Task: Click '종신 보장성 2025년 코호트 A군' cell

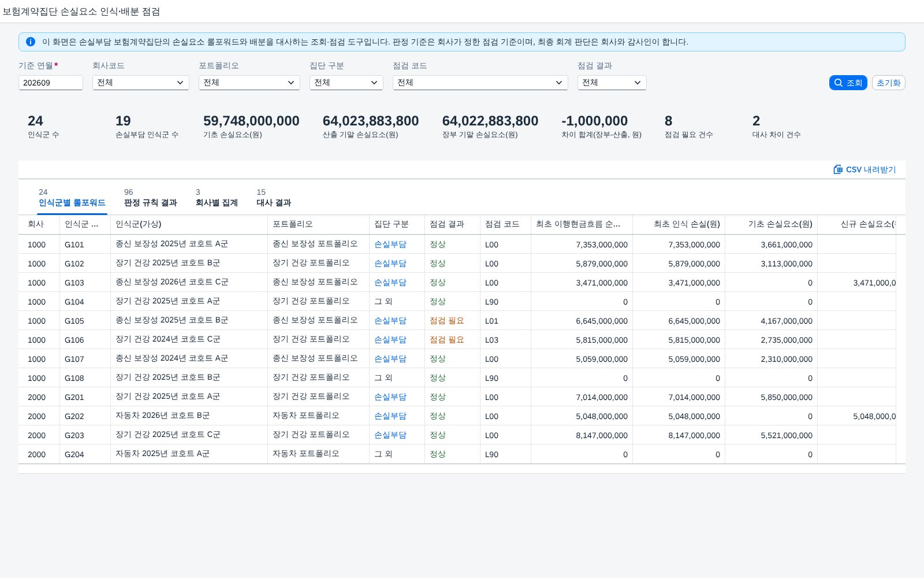Action: 189,244
